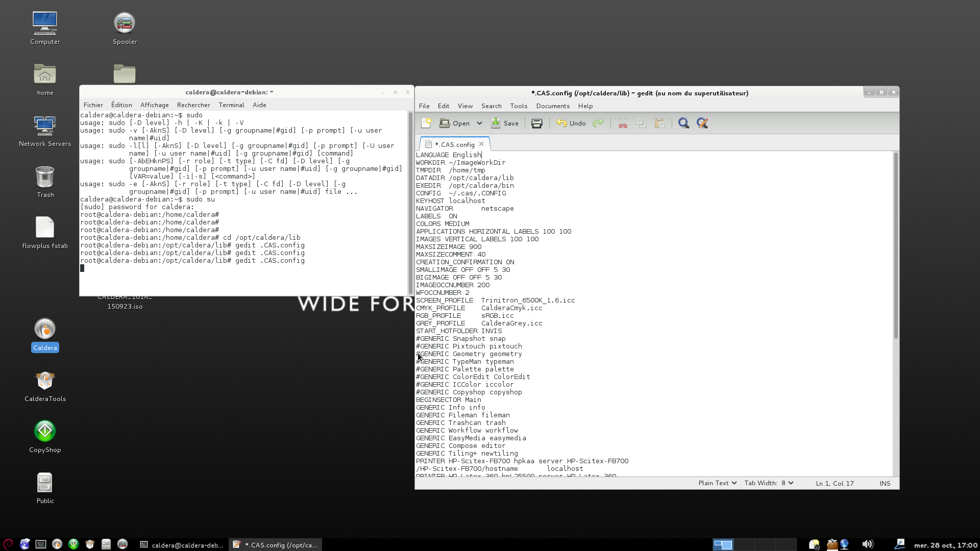
Task: Click the Save button
Action: pos(505,123)
